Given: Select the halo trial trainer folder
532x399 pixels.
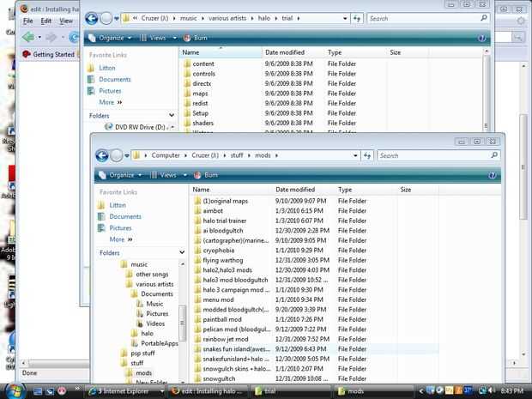Looking at the screenshot, I should [224, 221].
